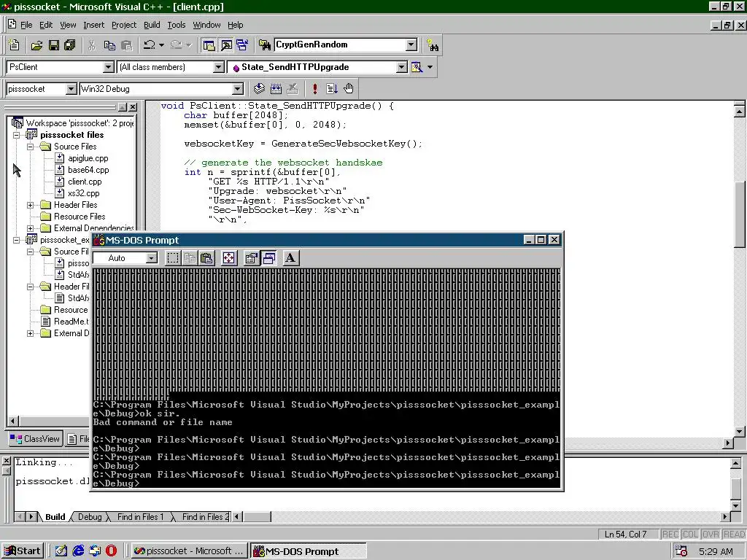Execute program with red exclamation icon
The image size is (747, 560).
coord(315,88)
